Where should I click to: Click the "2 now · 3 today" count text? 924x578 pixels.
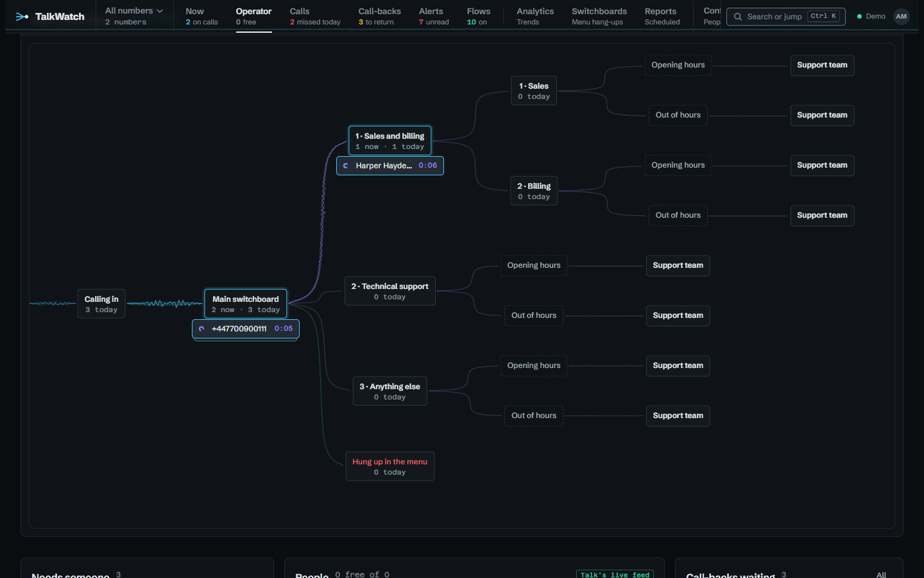246,310
